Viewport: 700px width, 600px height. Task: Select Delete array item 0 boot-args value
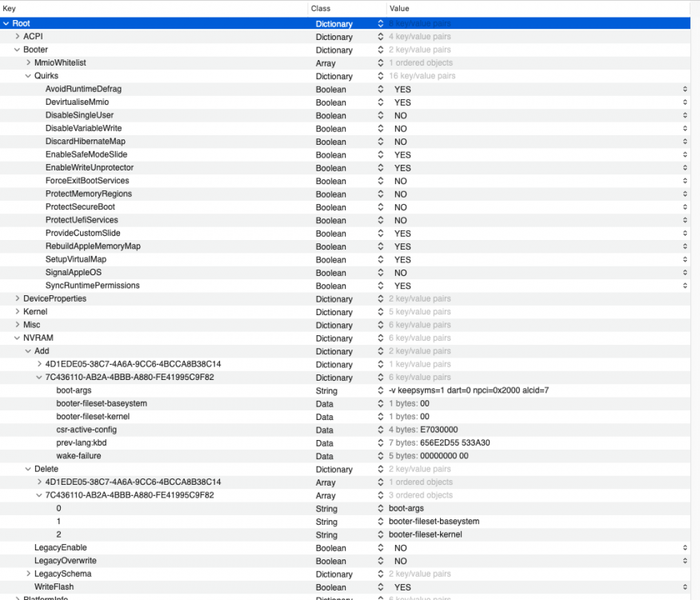[x=406, y=508]
